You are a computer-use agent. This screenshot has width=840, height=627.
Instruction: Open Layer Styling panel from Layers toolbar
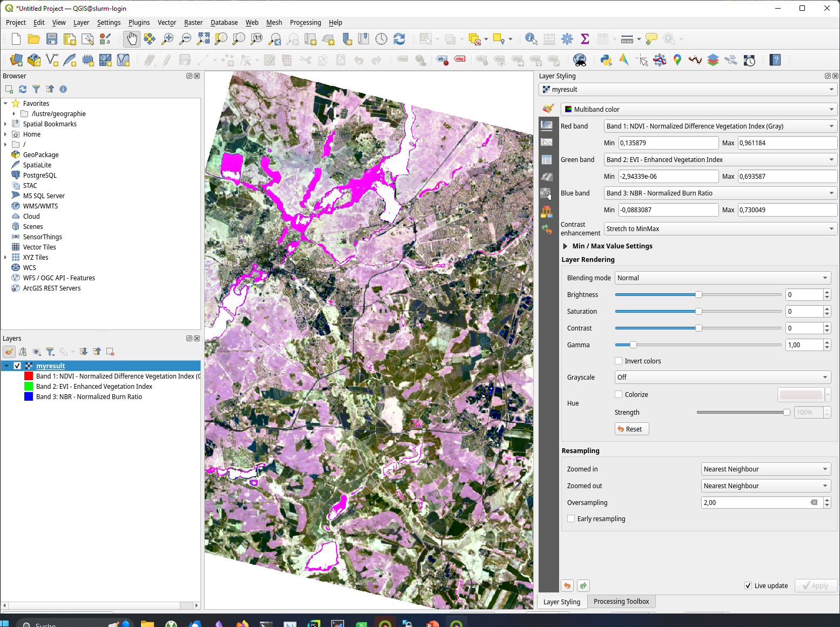click(9, 352)
